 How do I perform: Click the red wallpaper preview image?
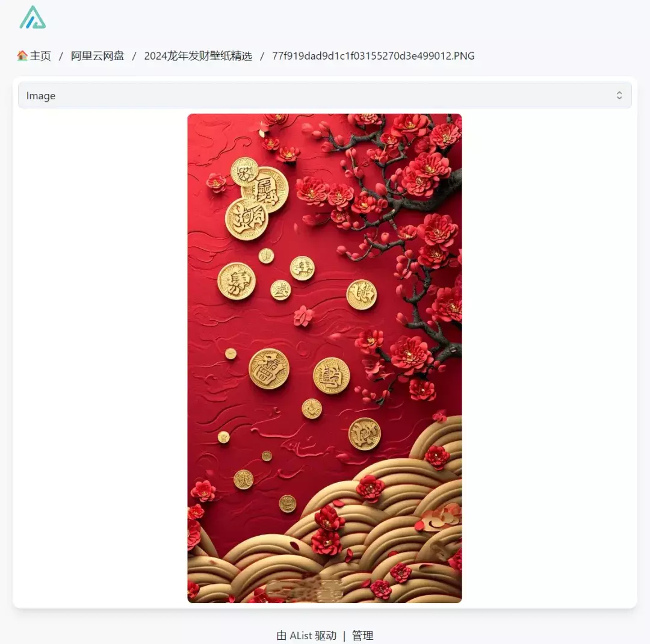tap(324, 358)
